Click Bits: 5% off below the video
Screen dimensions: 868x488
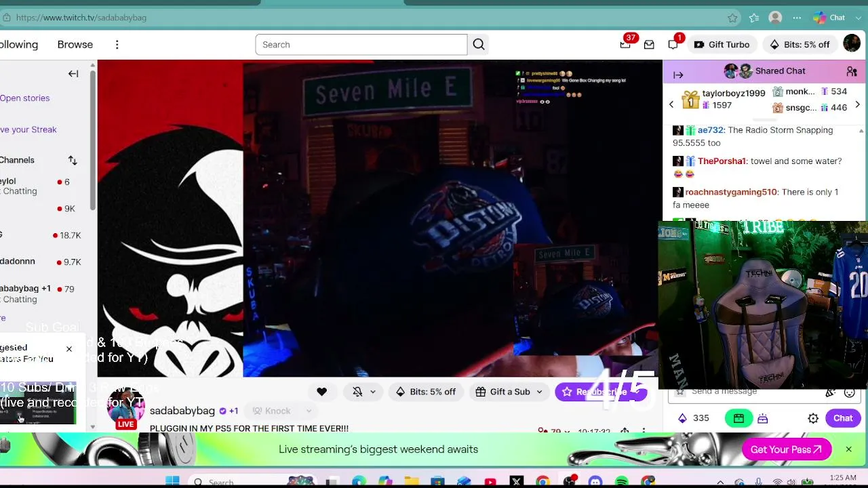pos(426,392)
